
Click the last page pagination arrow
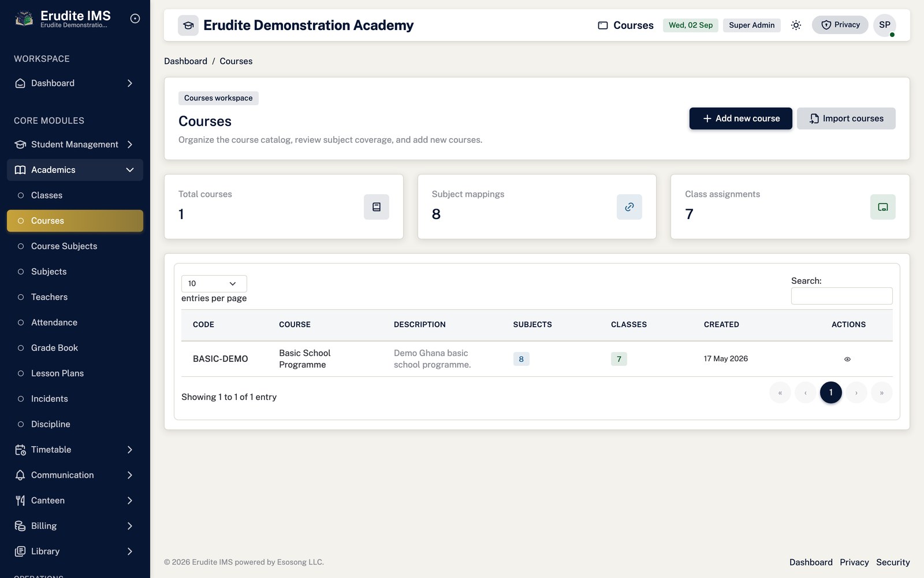tap(882, 392)
